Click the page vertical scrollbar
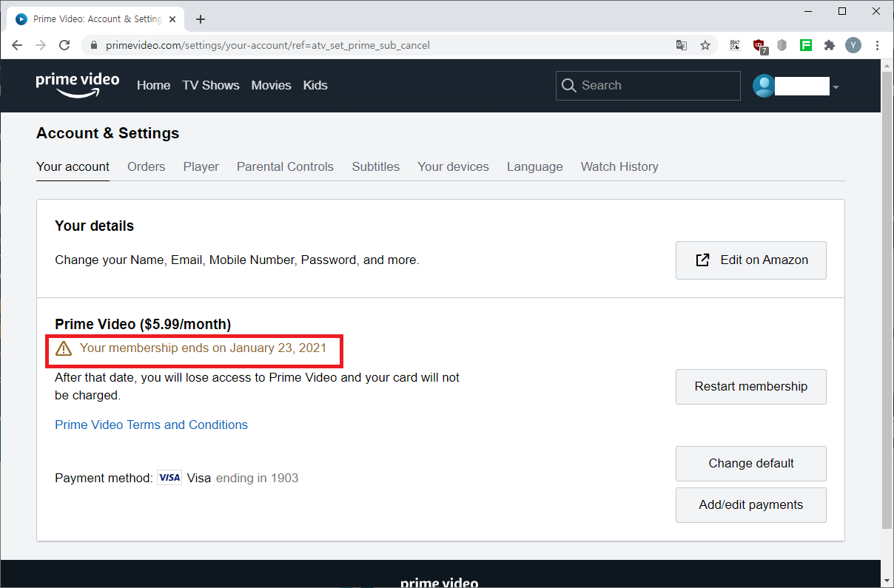 887,300
